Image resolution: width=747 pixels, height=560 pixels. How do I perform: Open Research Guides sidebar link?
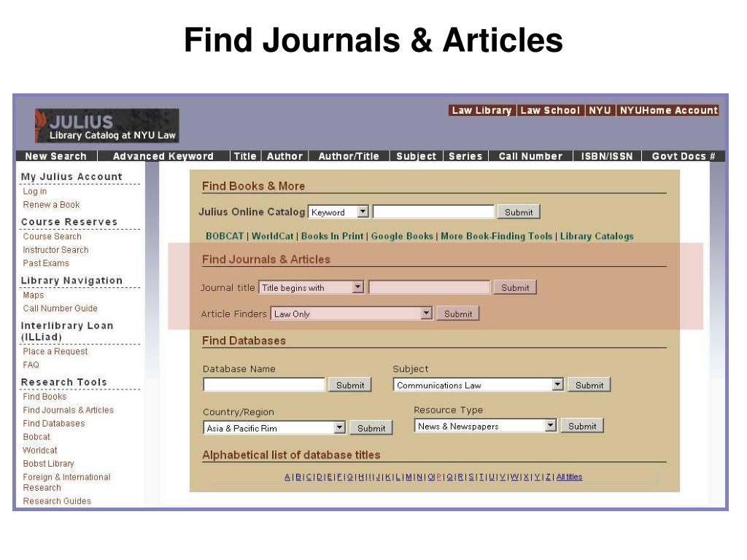57,501
